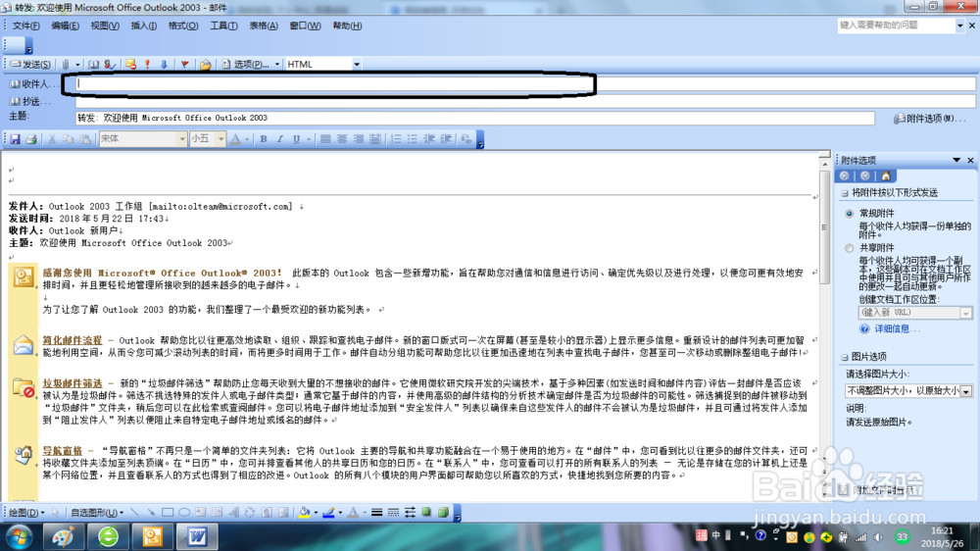Open the font size dropdown (小五)
The width and height of the screenshot is (980, 551).
(220, 139)
